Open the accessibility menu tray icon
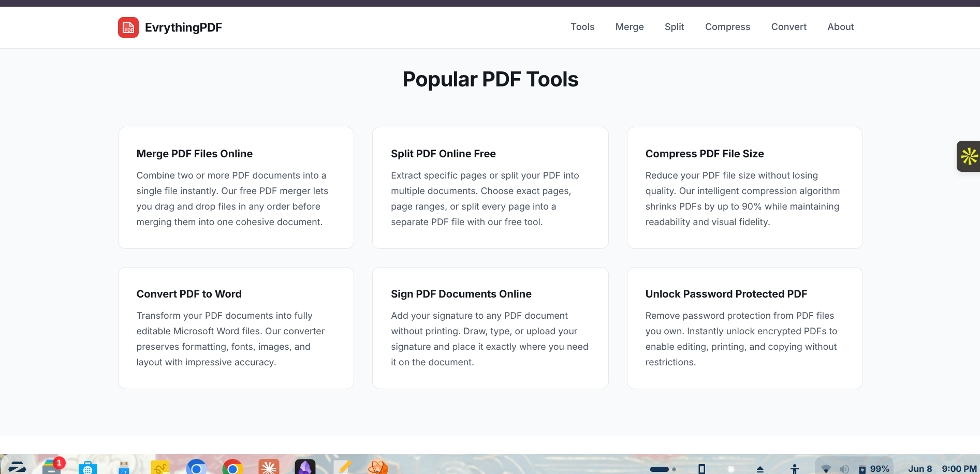The image size is (980, 474). [x=795, y=469]
